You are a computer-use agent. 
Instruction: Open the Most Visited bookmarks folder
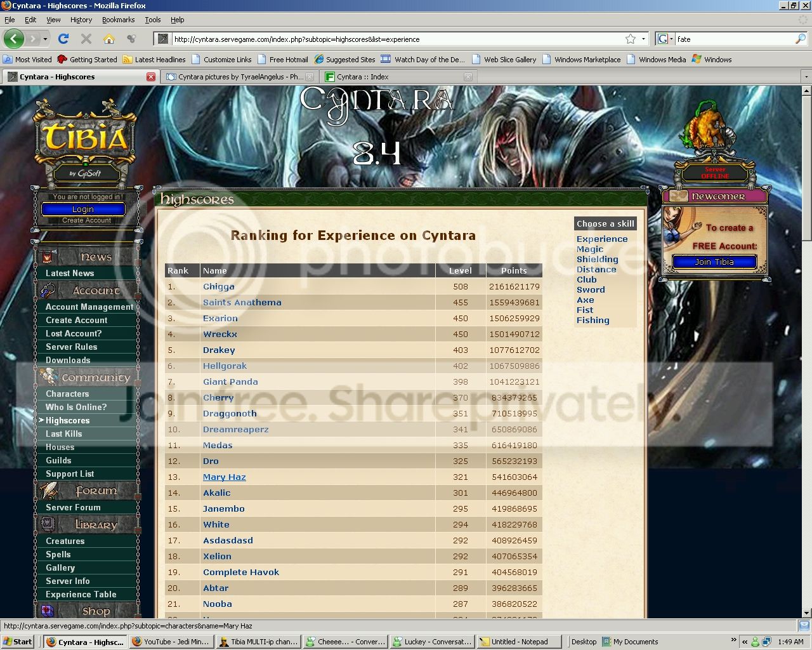point(27,60)
